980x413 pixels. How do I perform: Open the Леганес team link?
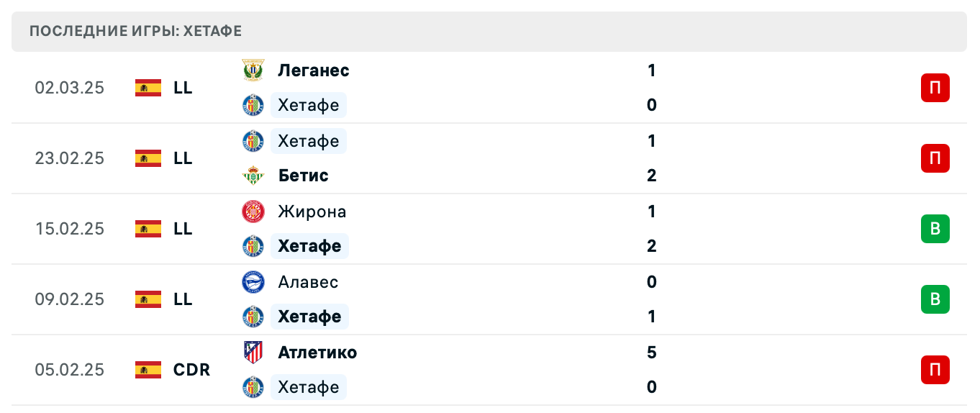click(x=314, y=71)
